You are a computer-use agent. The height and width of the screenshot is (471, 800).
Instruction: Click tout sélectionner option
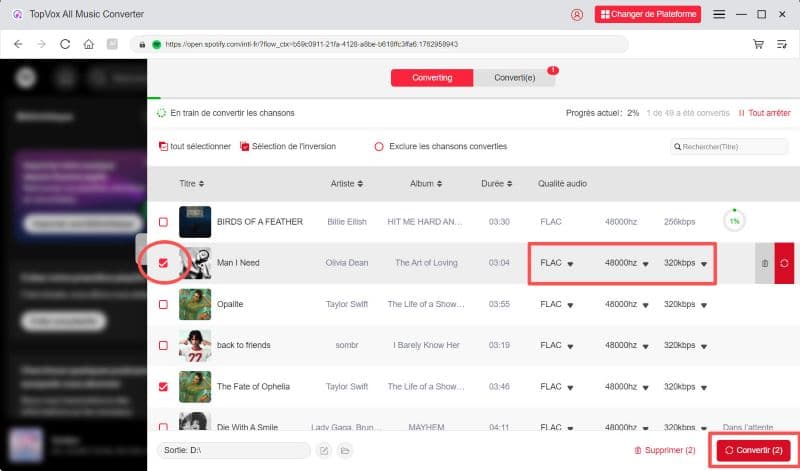click(194, 146)
